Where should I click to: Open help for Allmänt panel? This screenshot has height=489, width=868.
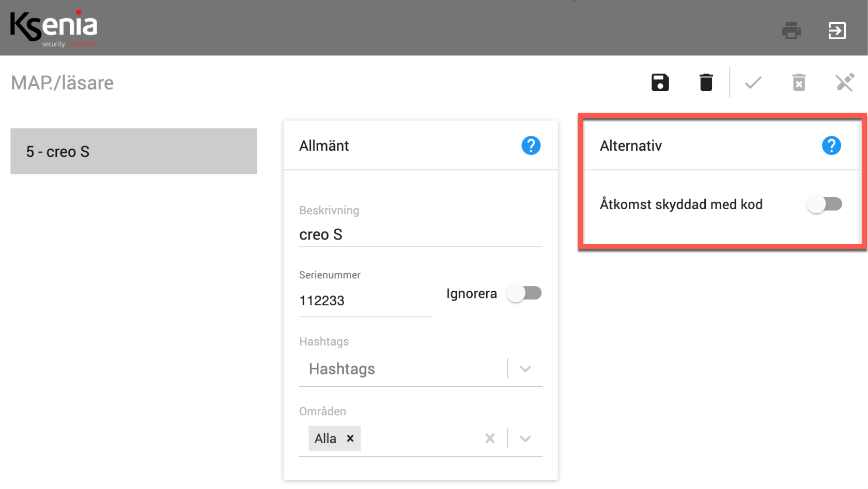[531, 146]
